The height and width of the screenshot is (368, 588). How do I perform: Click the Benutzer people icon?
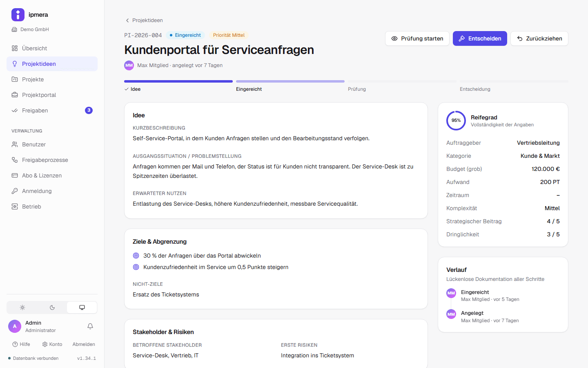[x=15, y=144]
